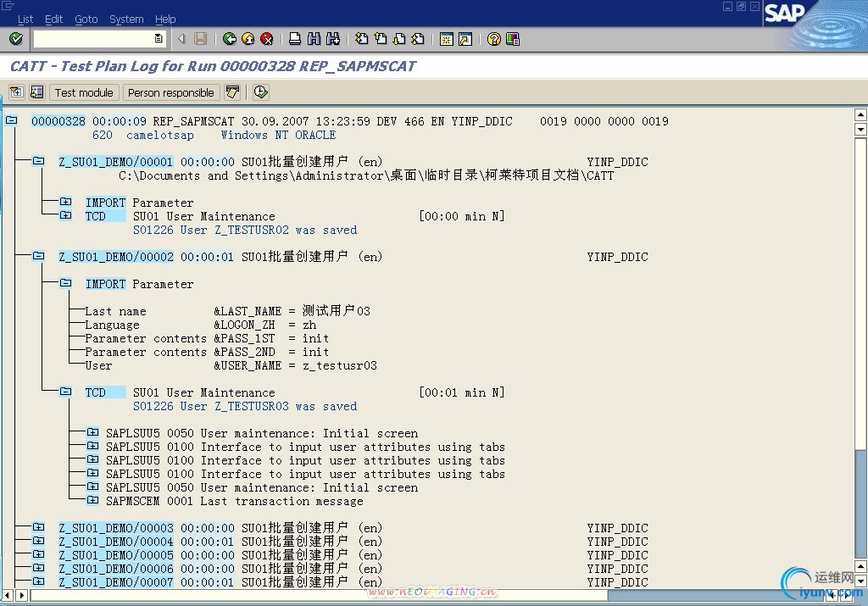This screenshot has width=868, height=606.
Task: Click the 'camelotsap' host name text
Action: (160, 135)
